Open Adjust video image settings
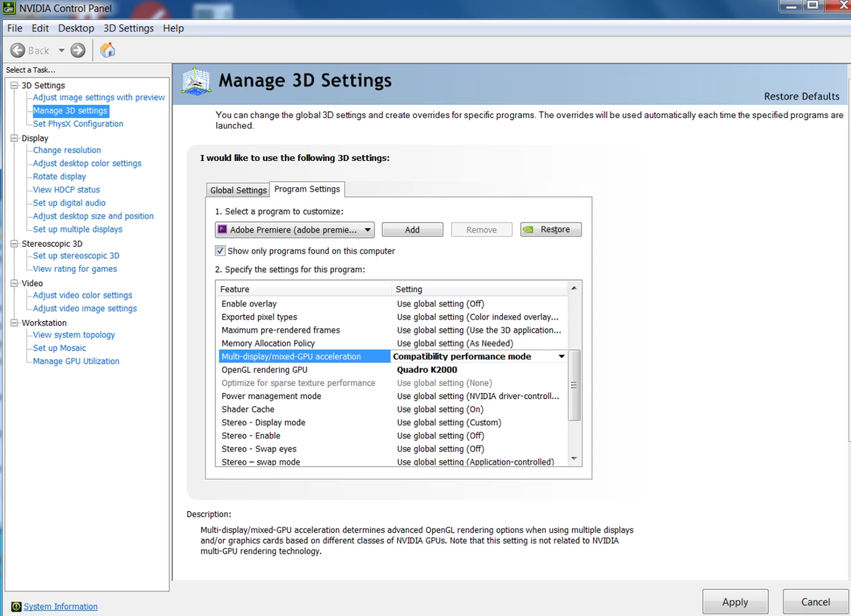 click(85, 308)
